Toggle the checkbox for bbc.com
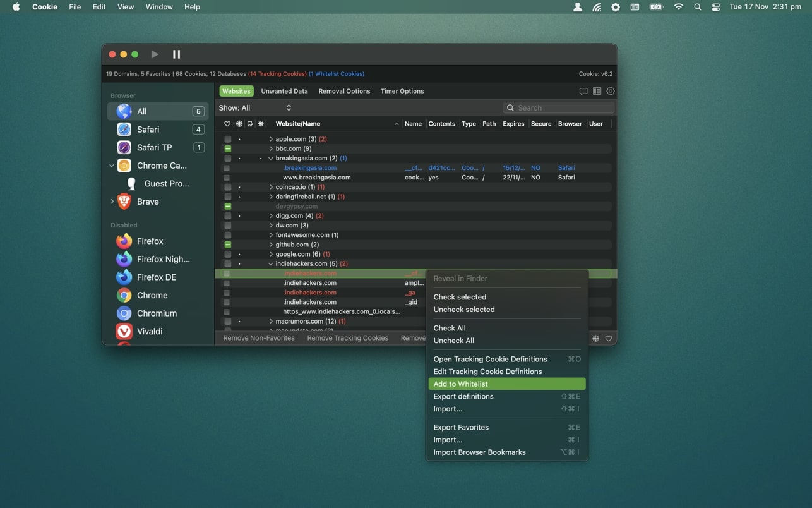This screenshot has height=508, width=812. [227, 148]
